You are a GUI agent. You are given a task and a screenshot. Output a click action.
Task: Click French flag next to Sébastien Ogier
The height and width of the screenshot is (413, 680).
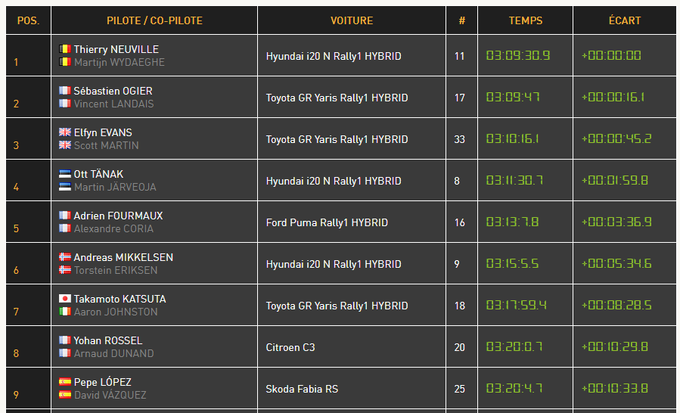(x=65, y=91)
